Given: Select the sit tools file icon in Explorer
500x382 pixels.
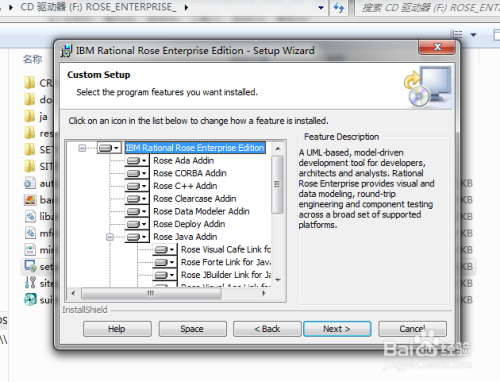Looking at the screenshot, I should pyautogui.click(x=30, y=283).
